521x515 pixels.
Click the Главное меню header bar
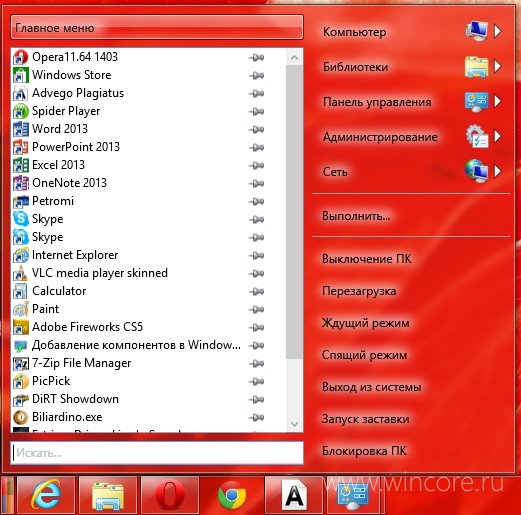click(x=157, y=27)
